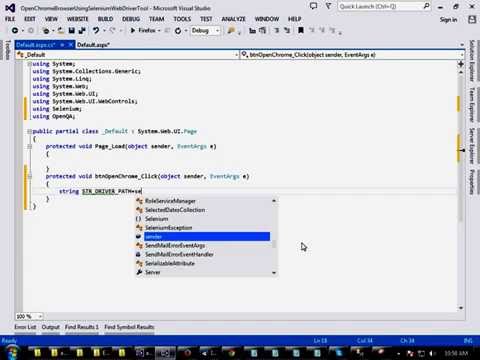
Task: Open the Find in Files icon
Action: pos(231,31)
